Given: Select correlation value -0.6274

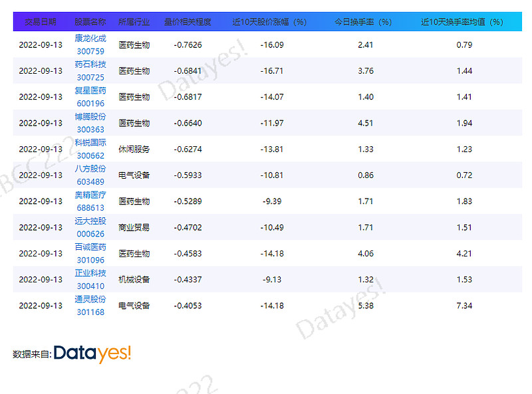Looking at the screenshot, I should point(188,149).
